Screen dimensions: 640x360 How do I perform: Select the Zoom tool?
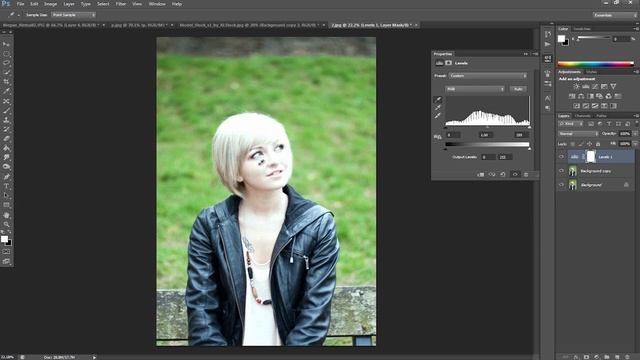click(x=6, y=224)
